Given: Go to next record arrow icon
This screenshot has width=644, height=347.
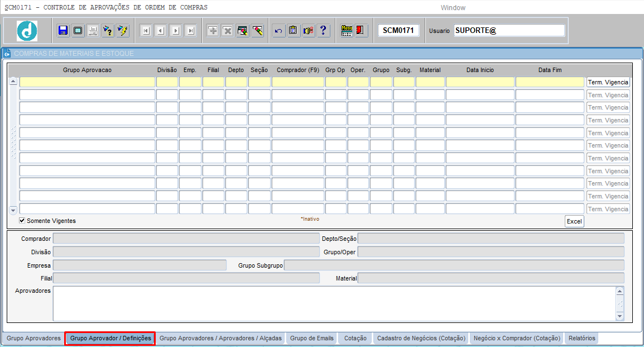Looking at the screenshot, I should point(176,30).
